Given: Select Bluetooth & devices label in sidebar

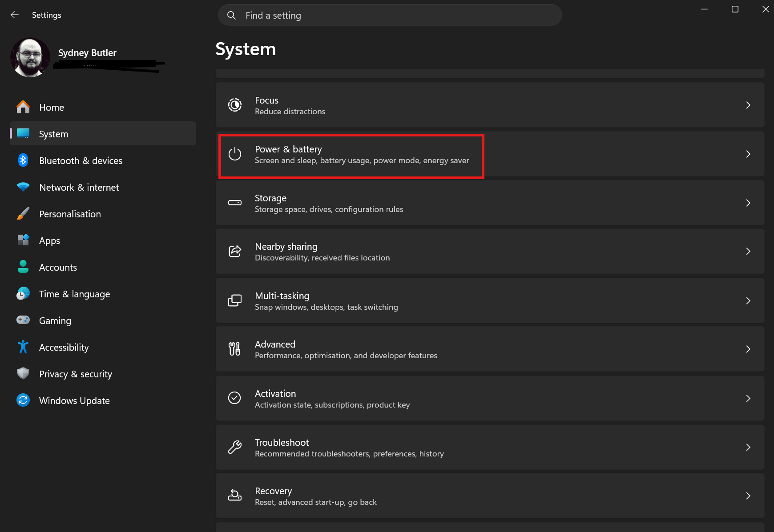Looking at the screenshot, I should [x=81, y=161].
